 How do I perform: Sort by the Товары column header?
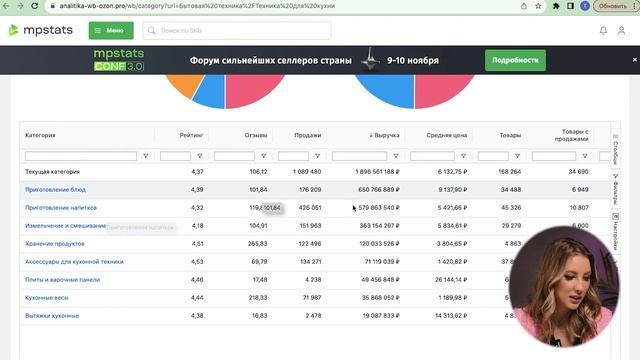510,135
